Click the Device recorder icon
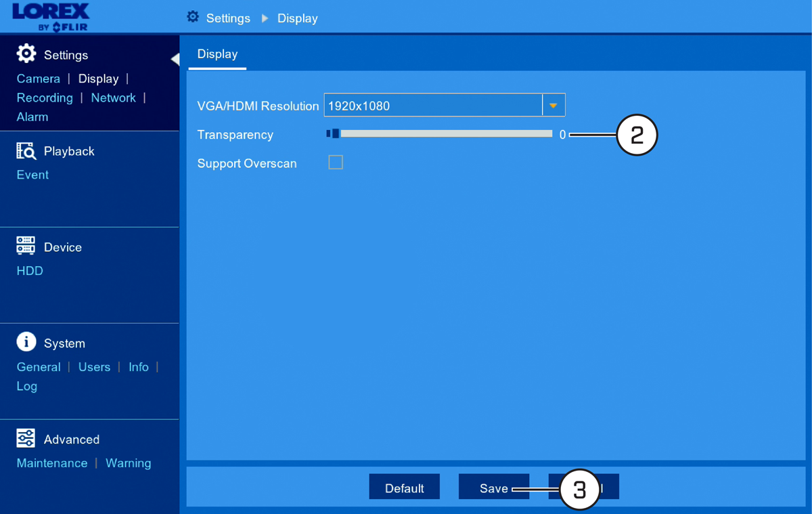 click(x=26, y=246)
